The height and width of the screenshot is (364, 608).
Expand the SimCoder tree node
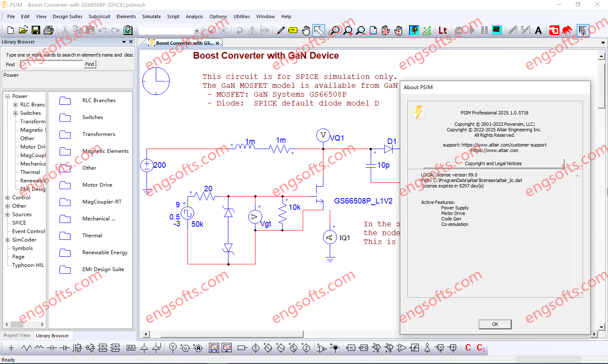pos(7,240)
